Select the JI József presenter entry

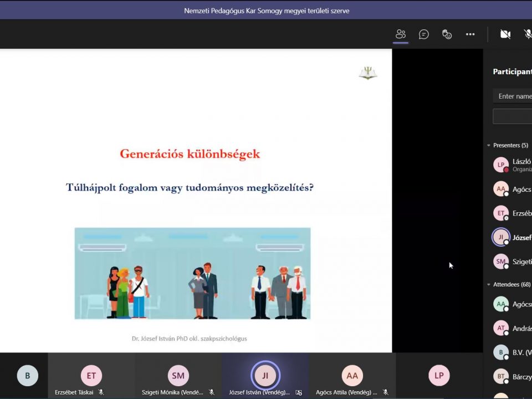click(x=513, y=237)
